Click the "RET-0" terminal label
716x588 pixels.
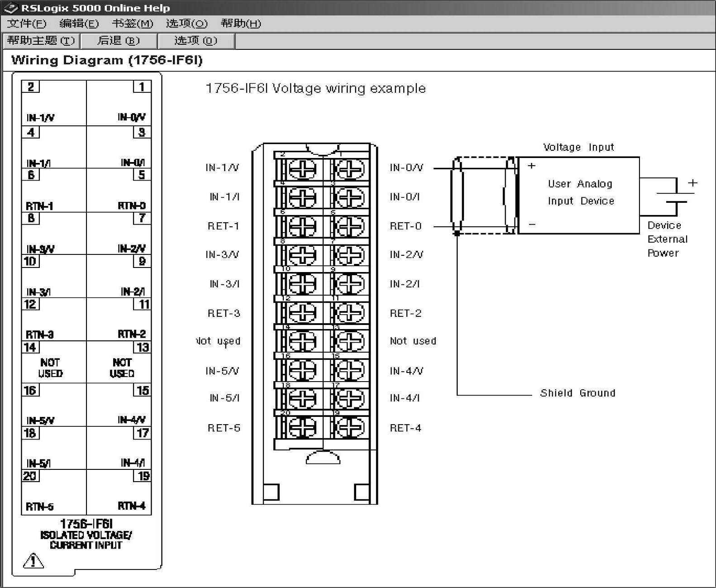[x=406, y=226]
